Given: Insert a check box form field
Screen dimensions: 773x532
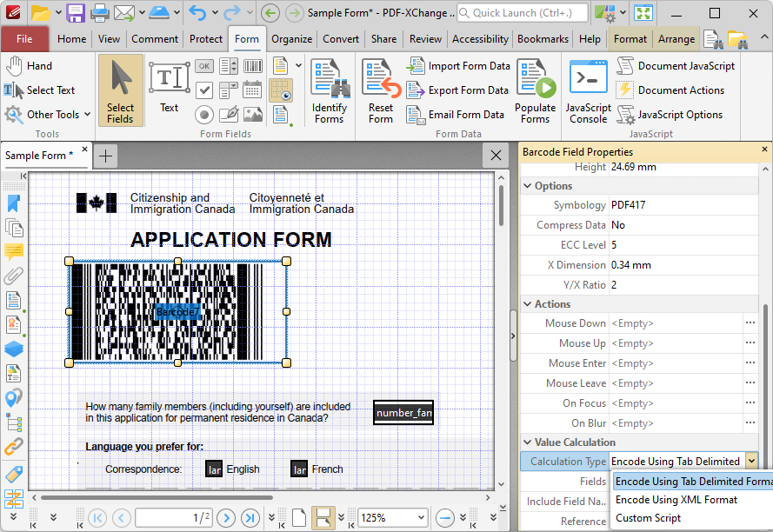Looking at the screenshot, I should 204,90.
